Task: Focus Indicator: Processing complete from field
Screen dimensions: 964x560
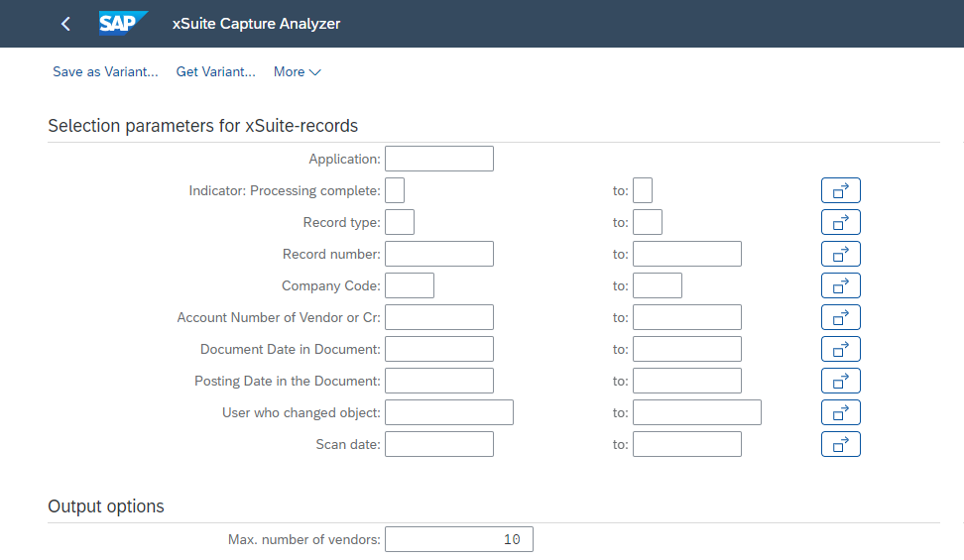Action: tap(395, 190)
